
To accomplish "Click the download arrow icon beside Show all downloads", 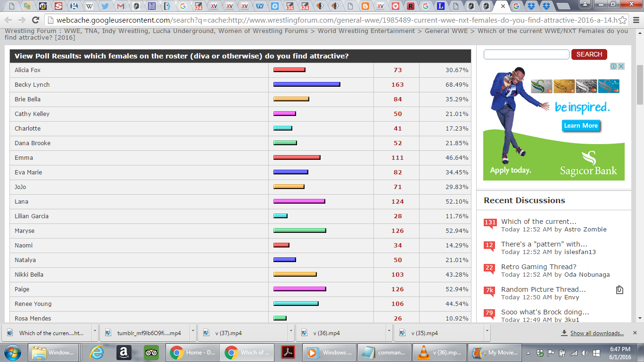I will (564, 333).
